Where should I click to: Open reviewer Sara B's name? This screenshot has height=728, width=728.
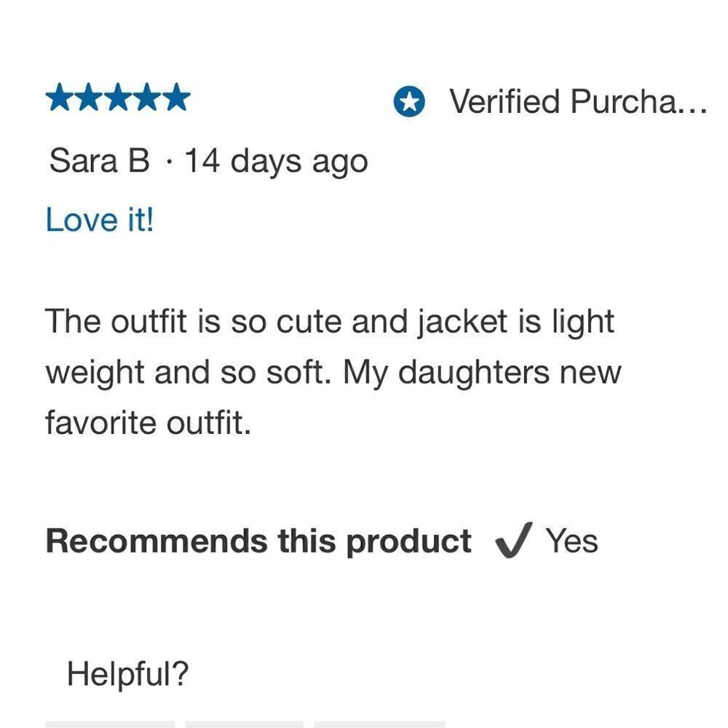pos(99,161)
